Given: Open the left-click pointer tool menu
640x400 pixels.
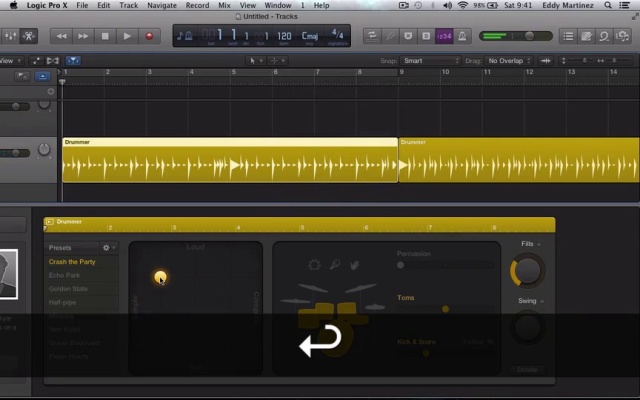Looking at the screenshot, I should point(256,61).
